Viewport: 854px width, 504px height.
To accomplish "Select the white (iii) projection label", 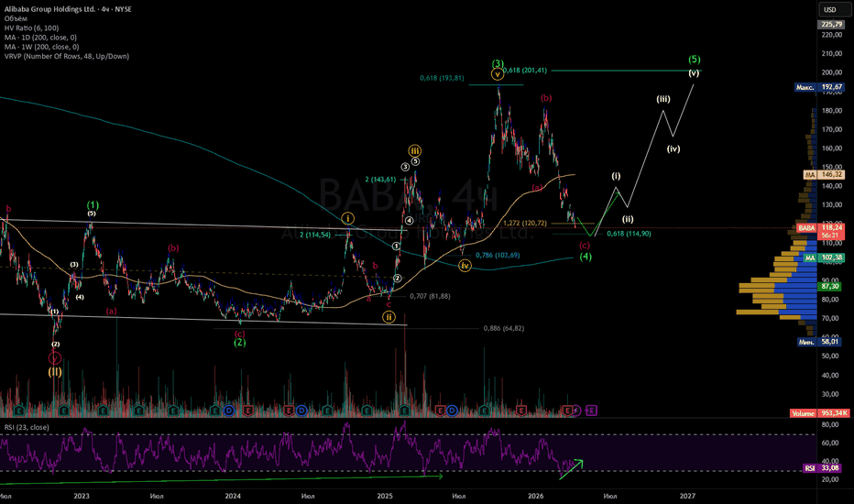I will point(662,99).
